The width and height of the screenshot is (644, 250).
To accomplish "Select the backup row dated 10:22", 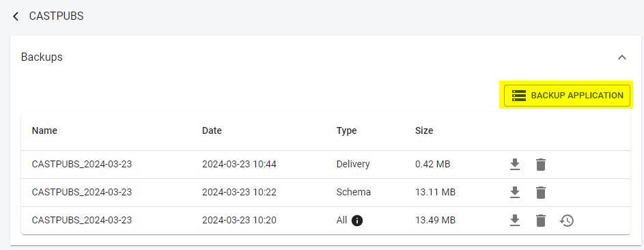I will (x=326, y=193).
